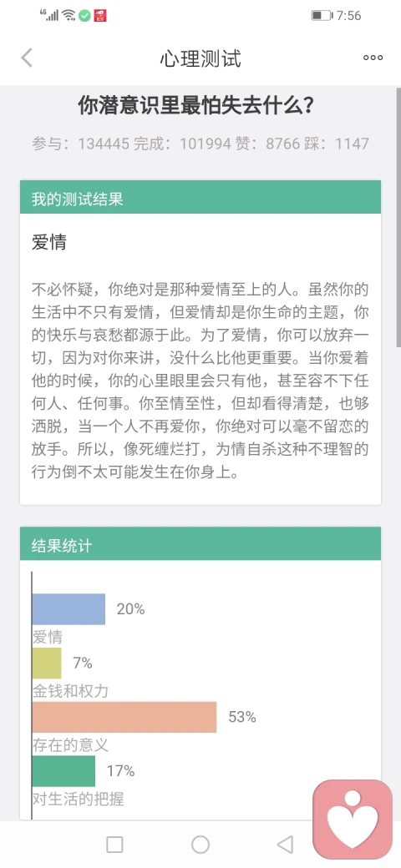The image size is (401, 868).
Task: Click the yellow 金钱和权力 7% bar
Action: 47,664
